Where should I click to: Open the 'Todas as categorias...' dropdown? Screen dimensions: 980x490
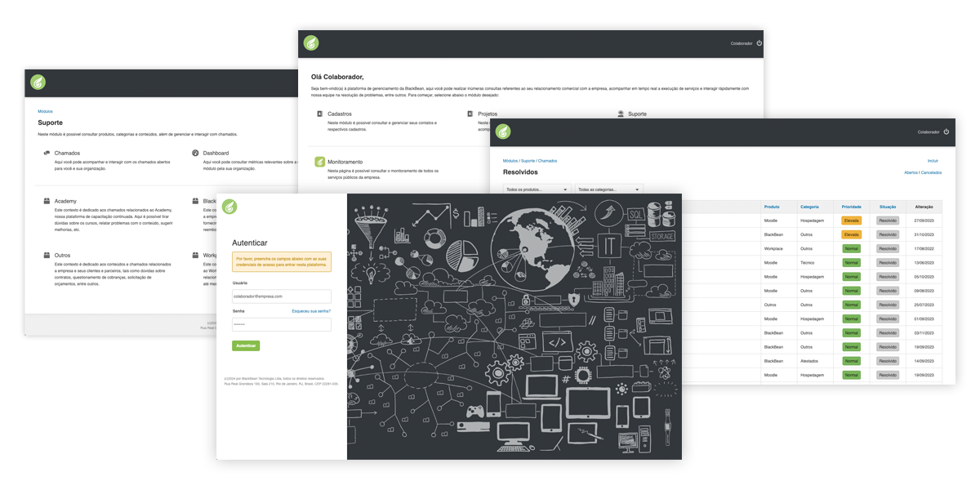pos(608,189)
